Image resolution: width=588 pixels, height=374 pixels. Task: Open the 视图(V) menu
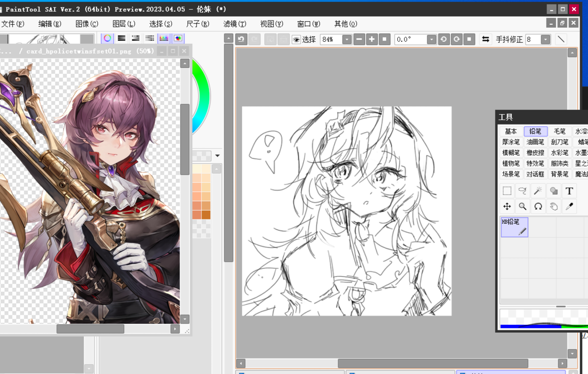tap(272, 23)
